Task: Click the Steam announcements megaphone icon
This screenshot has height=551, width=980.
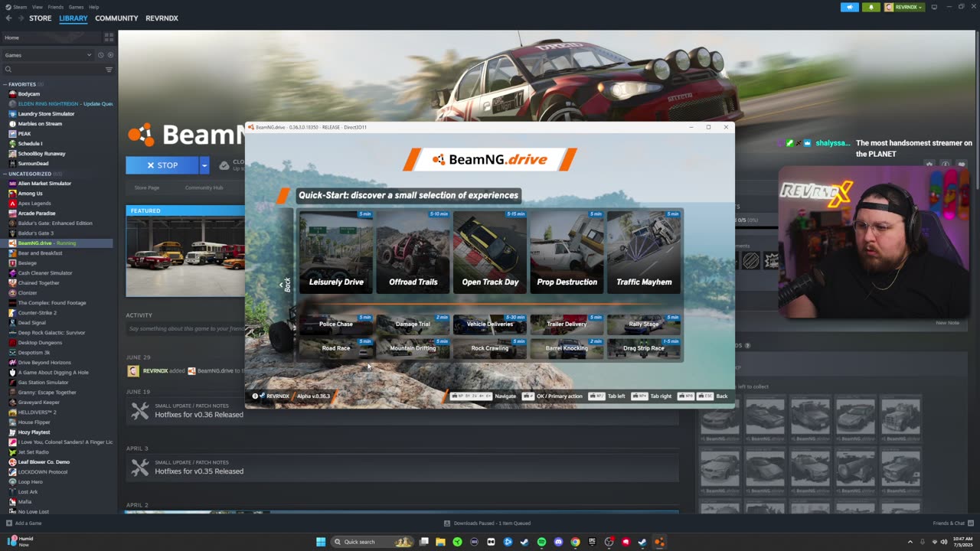Action: [849, 8]
